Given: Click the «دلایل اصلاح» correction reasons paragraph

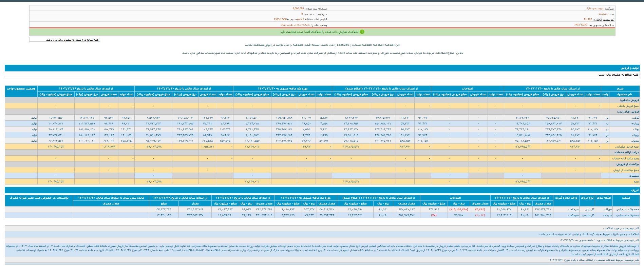Looking at the screenshot, I should pyautogui.click(x=322, y=53).
